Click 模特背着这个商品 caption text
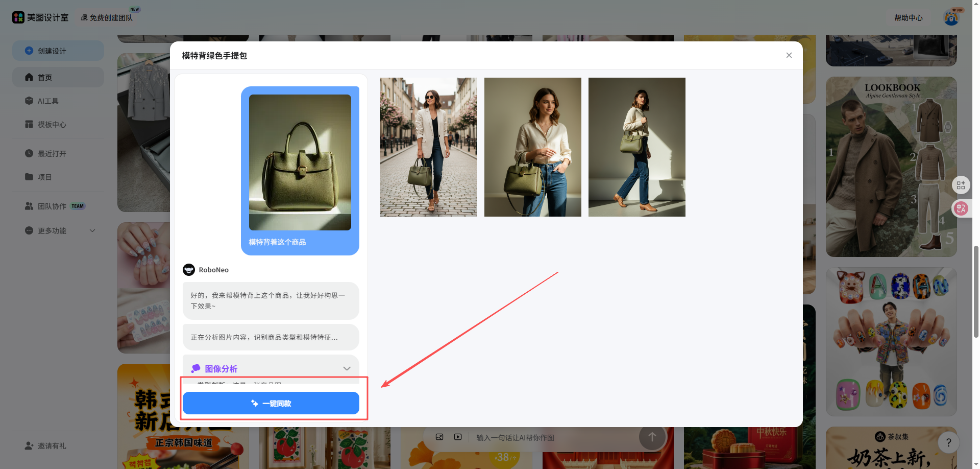 tap(277, 242)
